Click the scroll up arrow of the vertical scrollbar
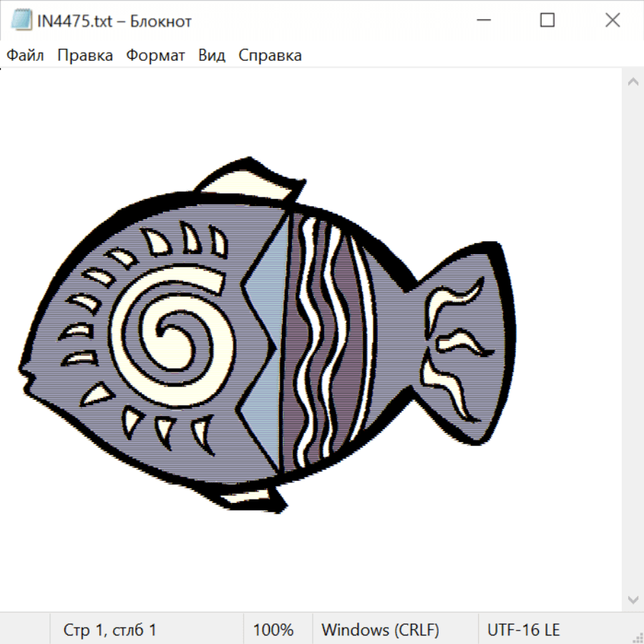This screenshot has height=644, width=644. 633,82
